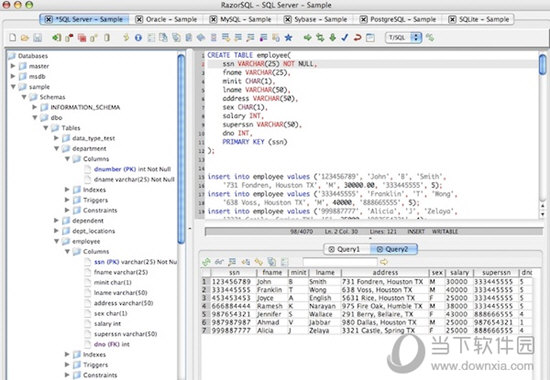Click the green right arrow execute icon
This screenshot has height=380, width=550.
click(x=308, y=38)
